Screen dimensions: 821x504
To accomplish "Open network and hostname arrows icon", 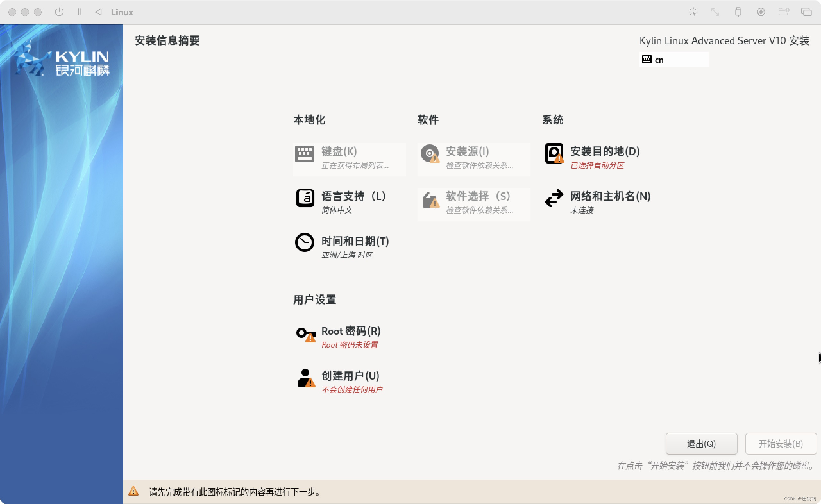I will 554,198.
